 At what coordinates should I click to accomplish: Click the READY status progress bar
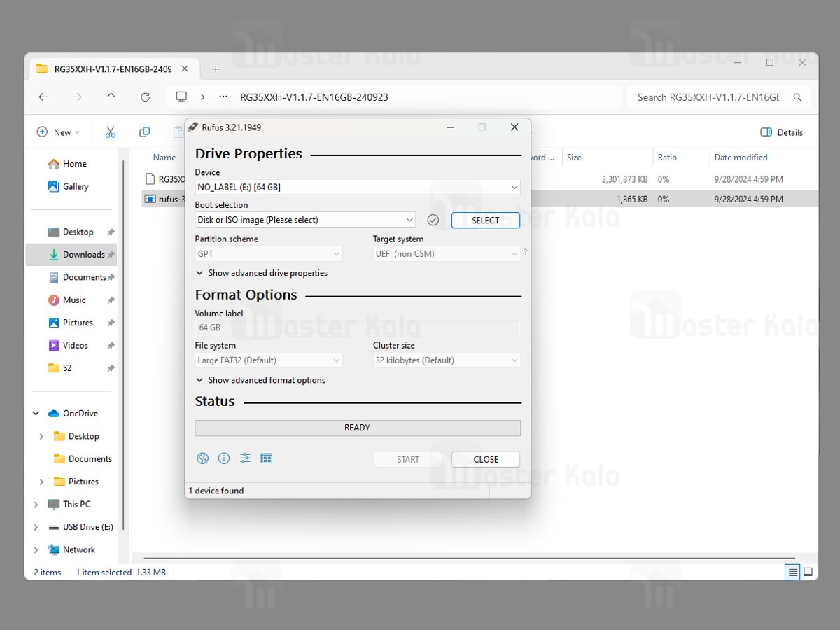[358, 428]
